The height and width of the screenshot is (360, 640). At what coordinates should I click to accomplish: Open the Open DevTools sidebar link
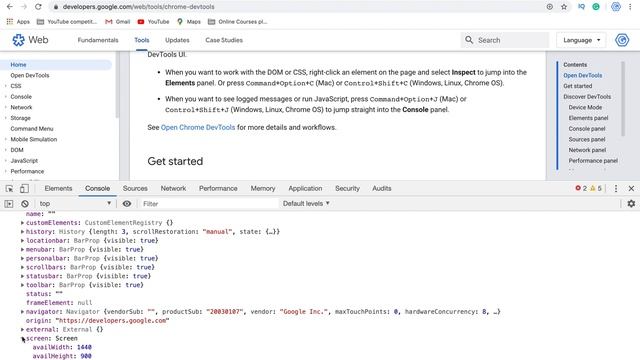[x=30, y=76]
